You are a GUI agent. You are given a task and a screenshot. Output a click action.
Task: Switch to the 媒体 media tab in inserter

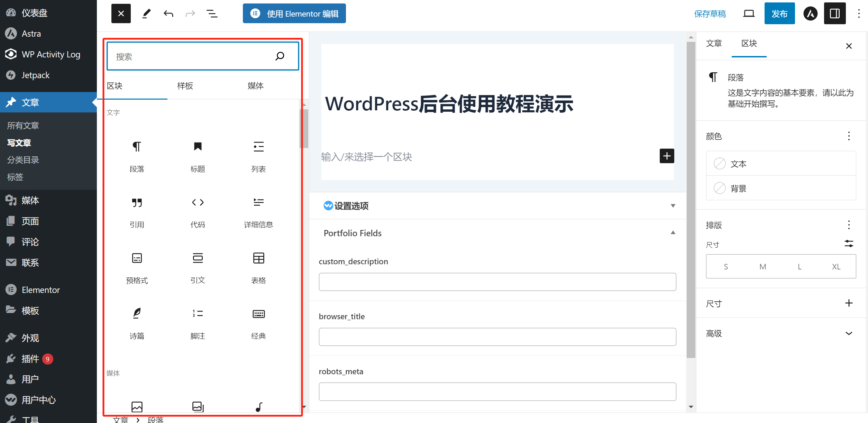pos(256,86)
